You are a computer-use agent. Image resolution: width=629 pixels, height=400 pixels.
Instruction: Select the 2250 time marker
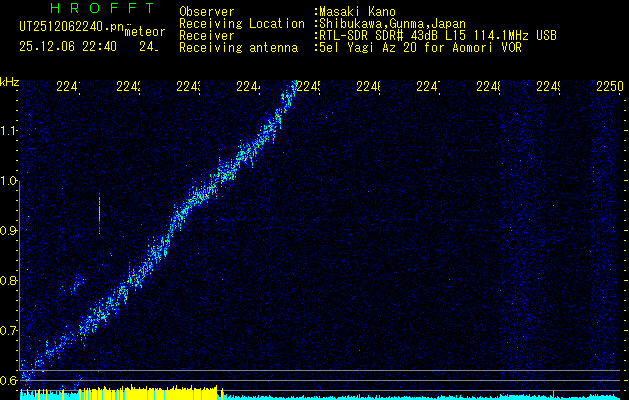click(x=607, y=87)
